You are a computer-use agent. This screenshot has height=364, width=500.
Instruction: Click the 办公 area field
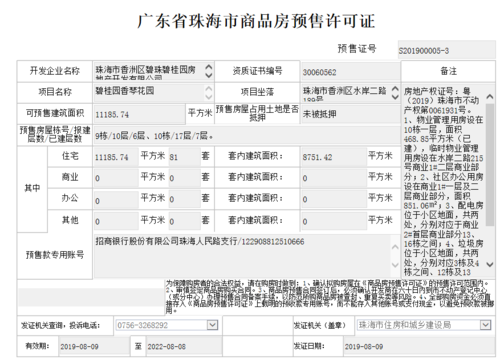[x=116, y=199]
